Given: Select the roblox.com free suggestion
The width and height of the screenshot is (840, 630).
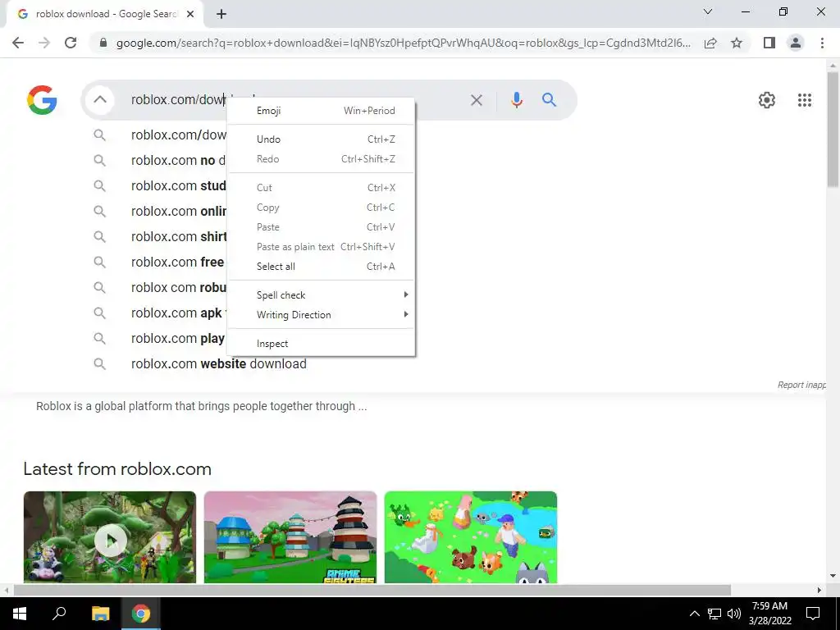Looking at the screenshot, I should [x=178, y=262].
